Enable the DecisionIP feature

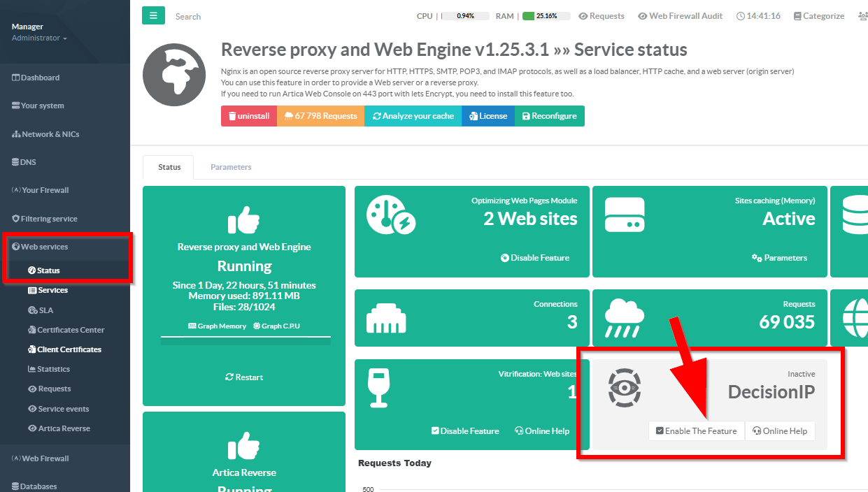point(696,431)
